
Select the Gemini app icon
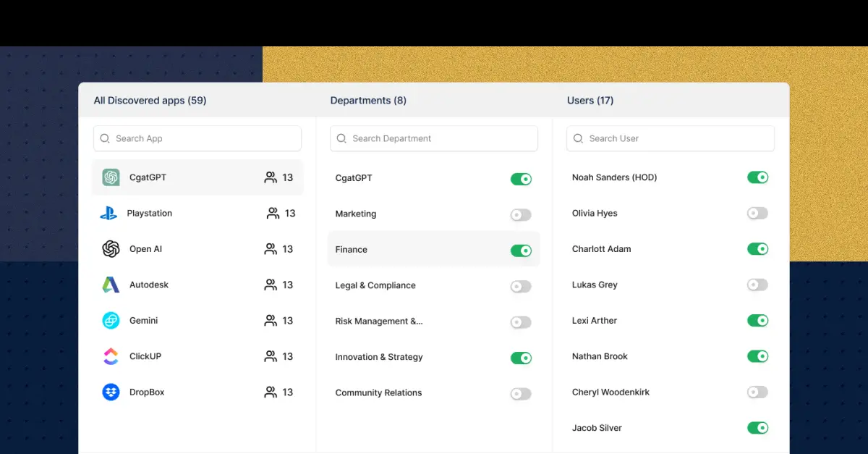click(111, 321)
